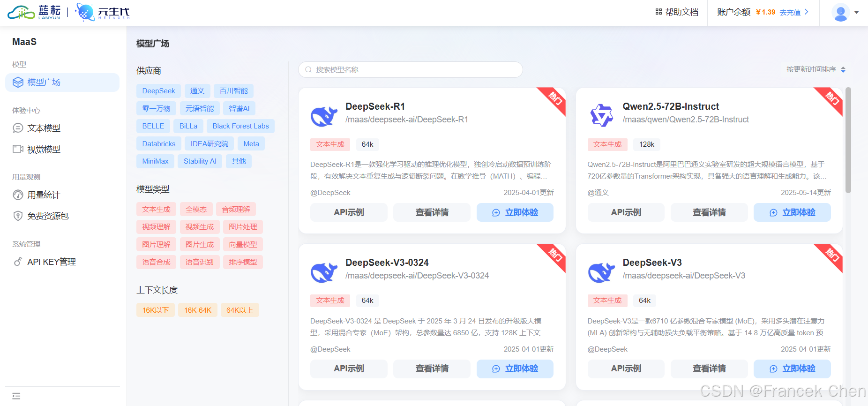Click the model list vertical scrollbar

848,140
